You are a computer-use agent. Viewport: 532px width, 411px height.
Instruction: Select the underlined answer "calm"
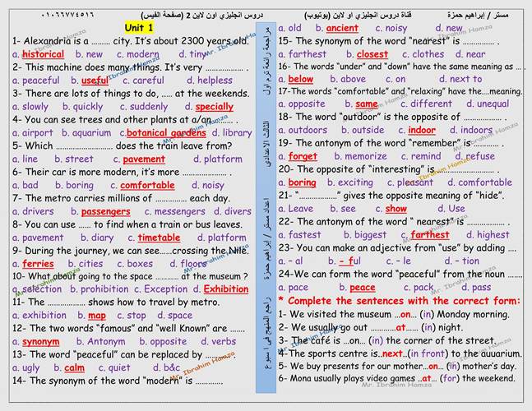pos(74,368)
